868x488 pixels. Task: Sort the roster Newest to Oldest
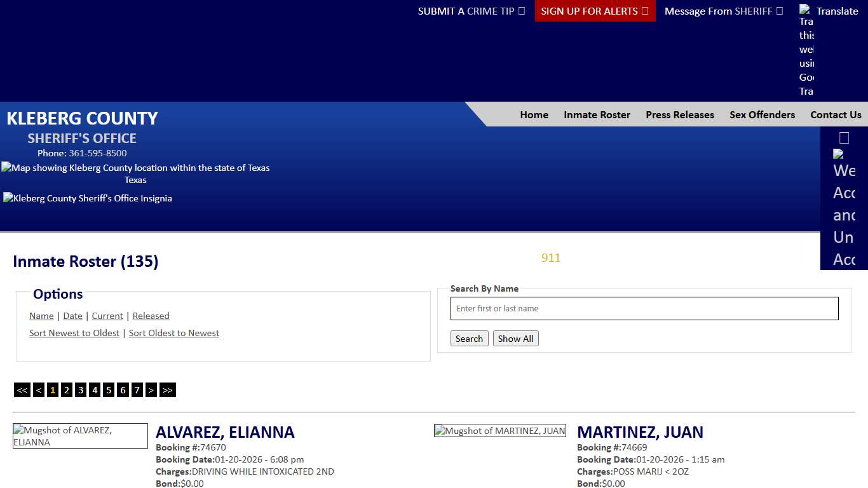[x=74, y=332]
